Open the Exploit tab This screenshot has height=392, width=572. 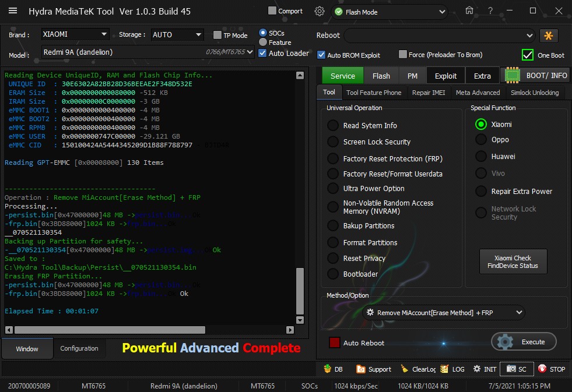pyautogui.click(x=445, y=76)
